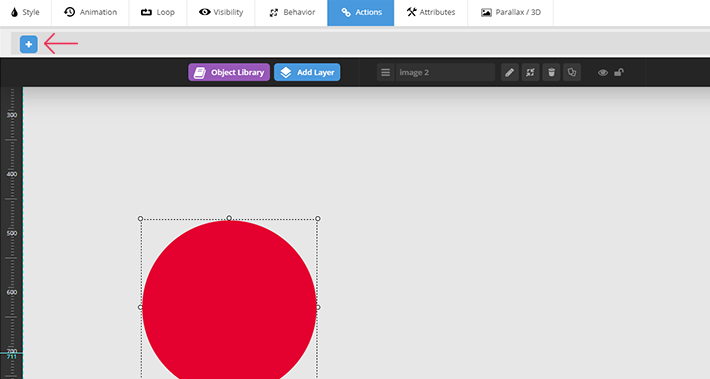Viewport: 710px width, 379px height.
Task: Expand the layer list hamburger menu
Action: tap(385, 72)
